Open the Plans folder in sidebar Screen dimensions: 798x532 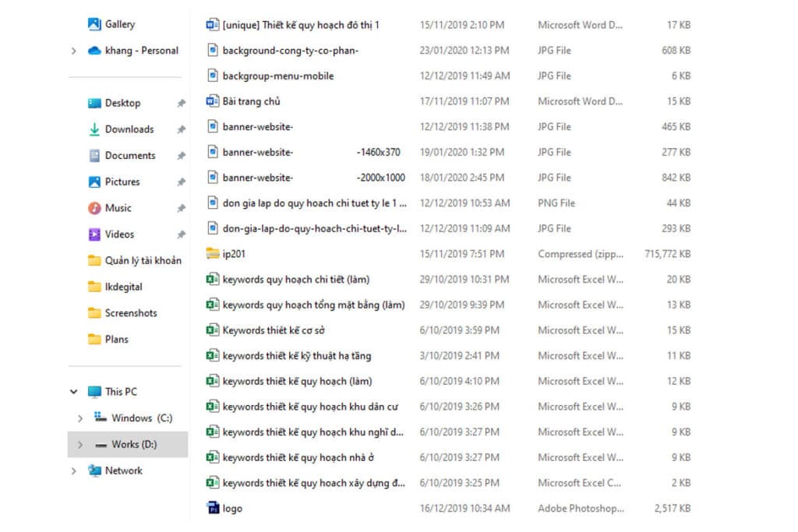(x=108, y=340)
